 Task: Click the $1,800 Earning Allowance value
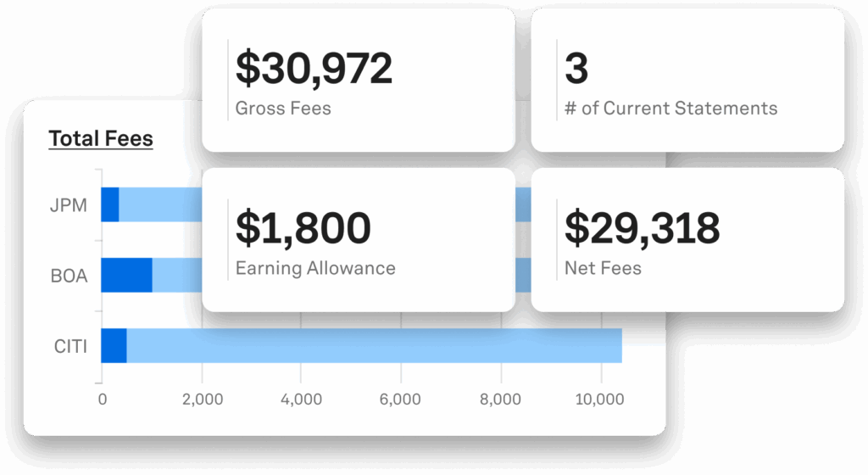click(x=303, y=229)
